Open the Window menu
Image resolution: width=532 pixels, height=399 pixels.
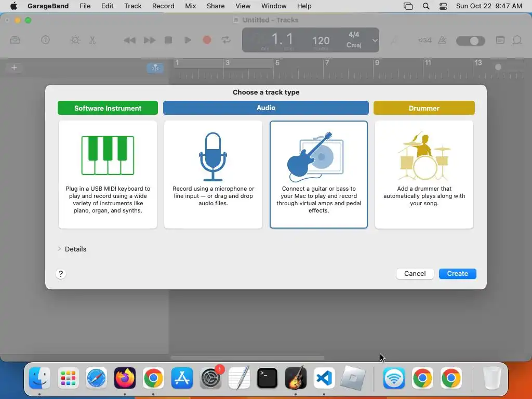274,6
